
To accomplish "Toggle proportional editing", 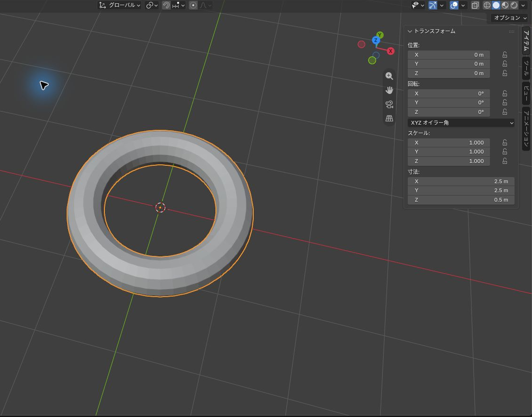I will click(193, 5).
